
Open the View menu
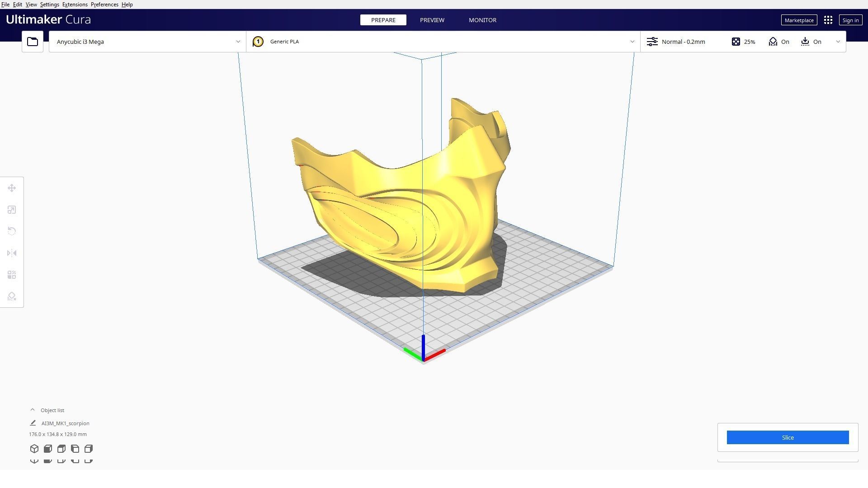tap(31, 5)
